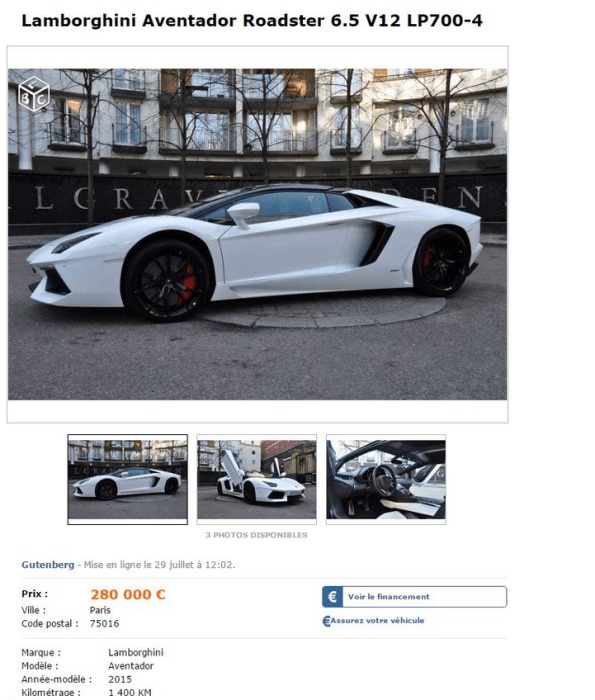Click the Aventador model value
595x700 pixels.
coord(131,666)
